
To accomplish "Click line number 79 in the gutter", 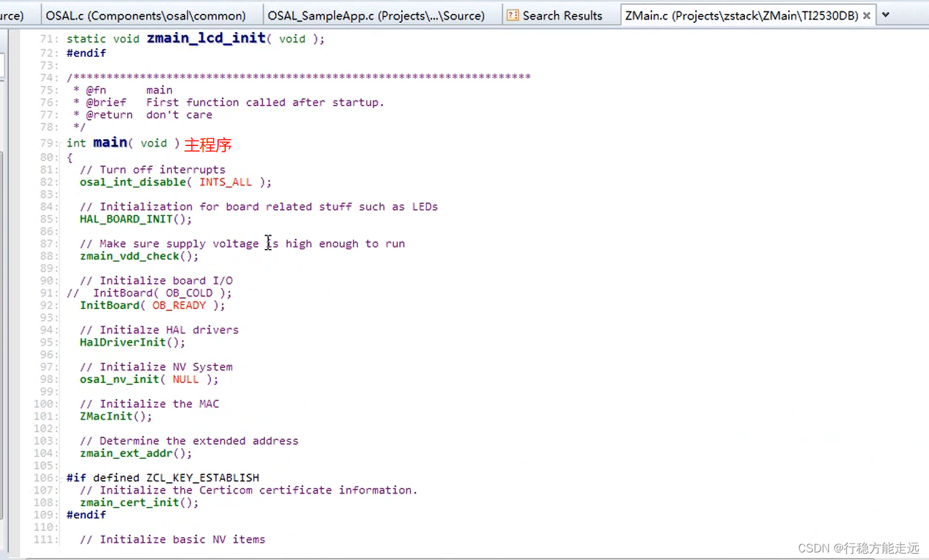I will 48,143.
